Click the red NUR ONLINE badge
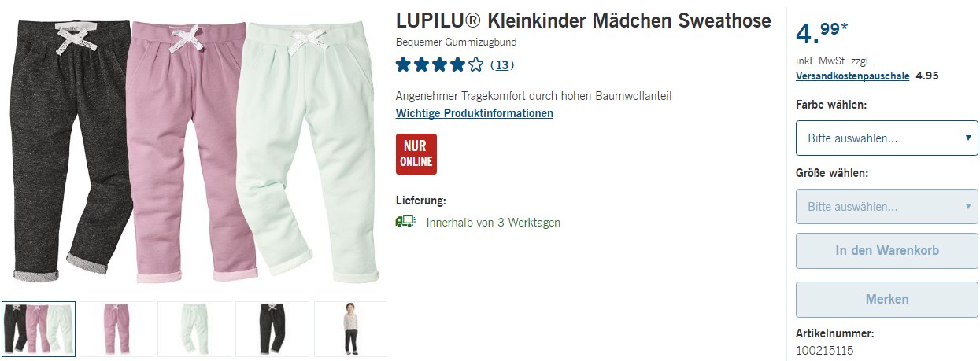980x361 pixels. coord(416,154)
